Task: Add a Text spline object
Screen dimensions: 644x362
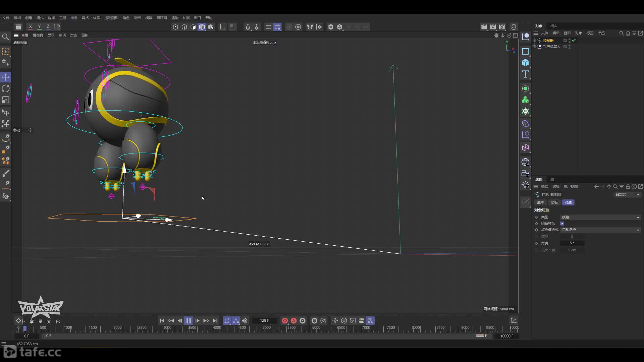Action: pyautogui.click(x=525, y=74)
